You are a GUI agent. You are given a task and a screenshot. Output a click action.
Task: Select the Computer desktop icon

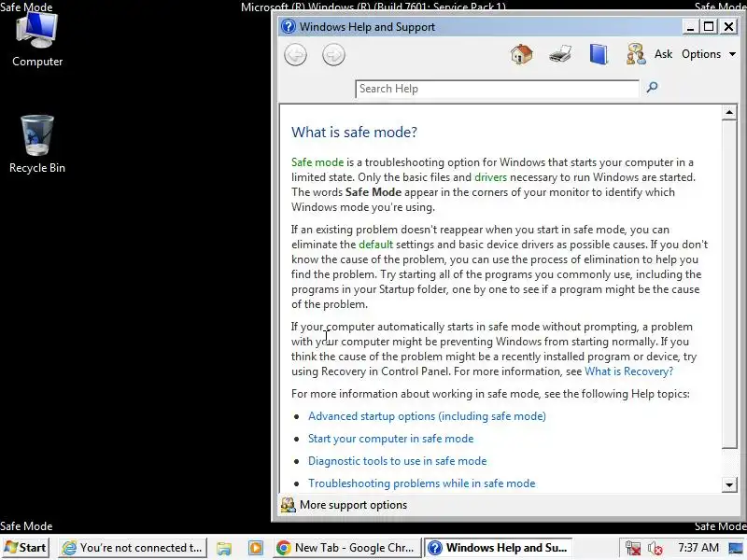pyautogui.click(x=37, y=40)
